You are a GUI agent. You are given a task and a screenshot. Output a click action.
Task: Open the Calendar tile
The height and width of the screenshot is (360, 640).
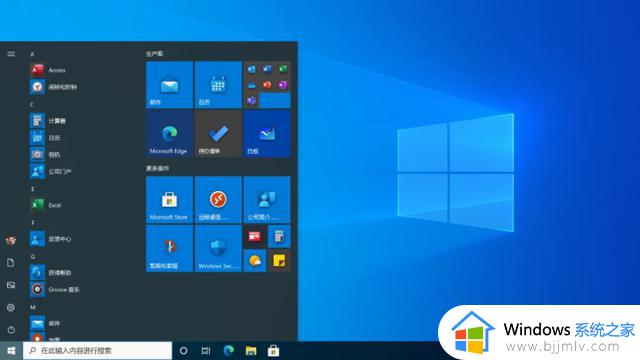[218, 85]
